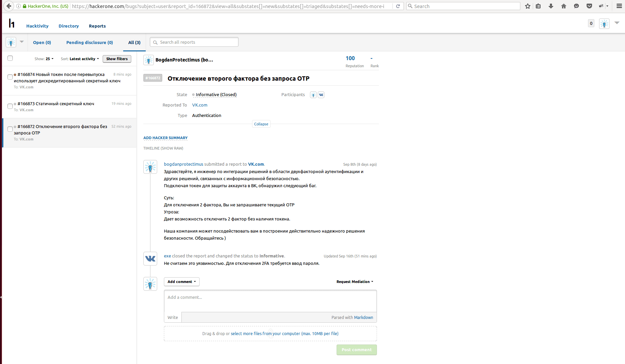Open the Pocket icon in the toolbar
This screenshot has width=625, height=364.
[589, 6]
